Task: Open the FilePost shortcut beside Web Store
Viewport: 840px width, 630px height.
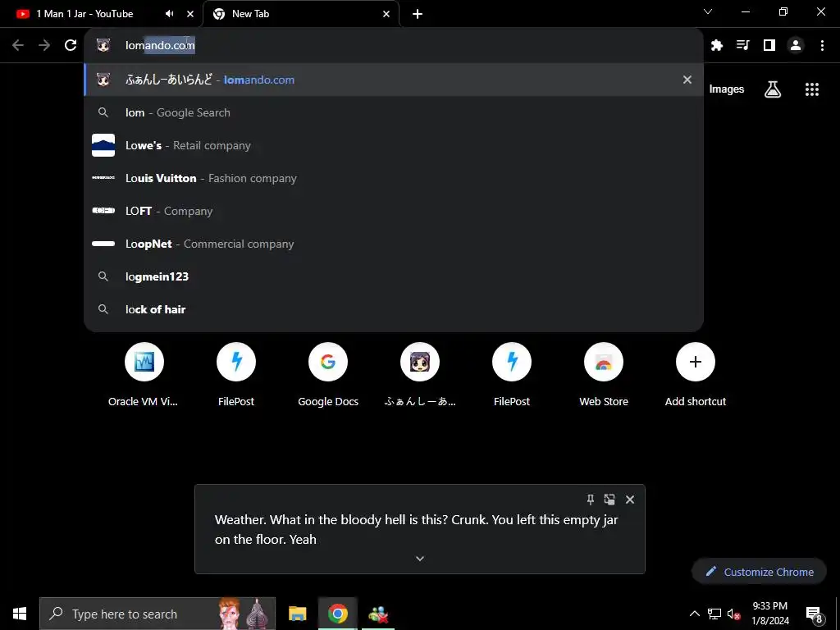Action: coord(512,375)
